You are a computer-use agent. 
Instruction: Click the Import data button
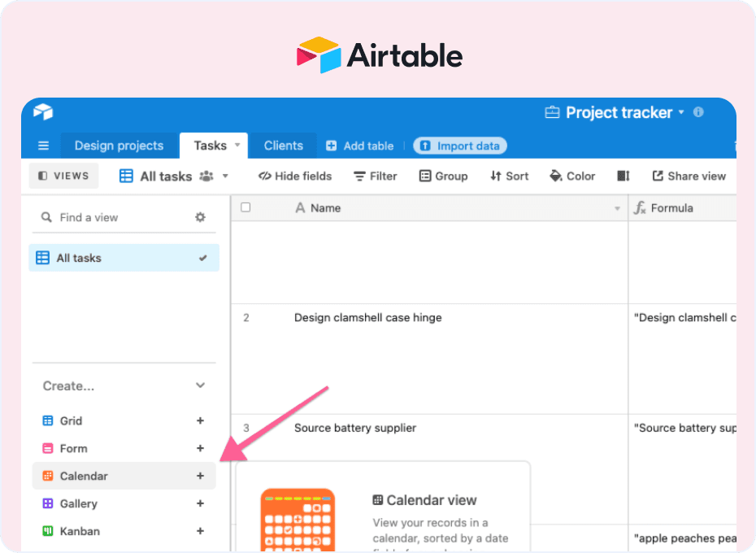coord(460,146)
